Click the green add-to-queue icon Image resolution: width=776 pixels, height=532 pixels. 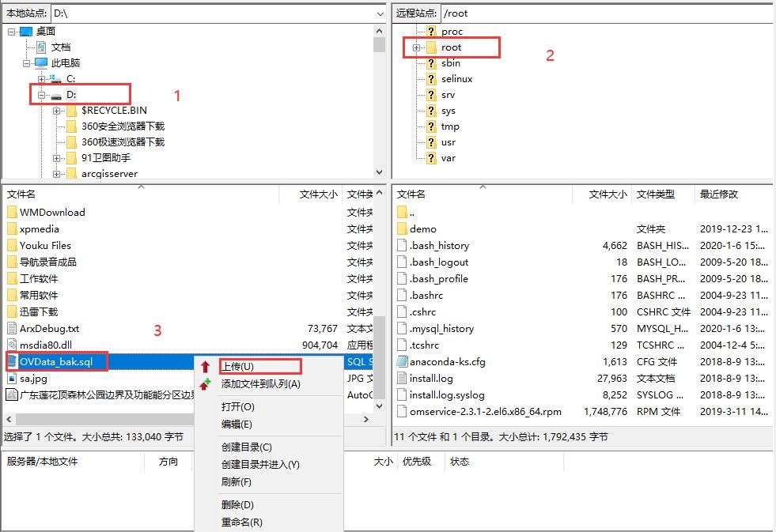206,384
